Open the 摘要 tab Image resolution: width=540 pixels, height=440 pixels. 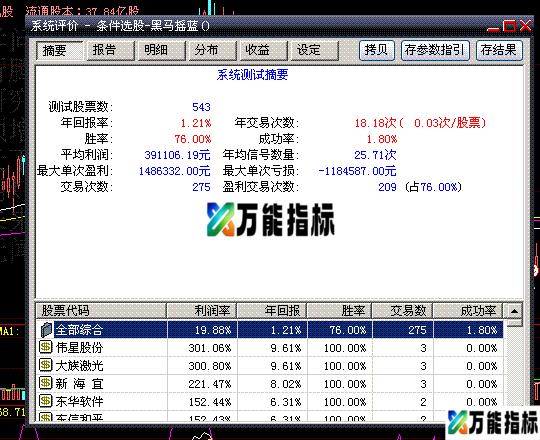60,51
